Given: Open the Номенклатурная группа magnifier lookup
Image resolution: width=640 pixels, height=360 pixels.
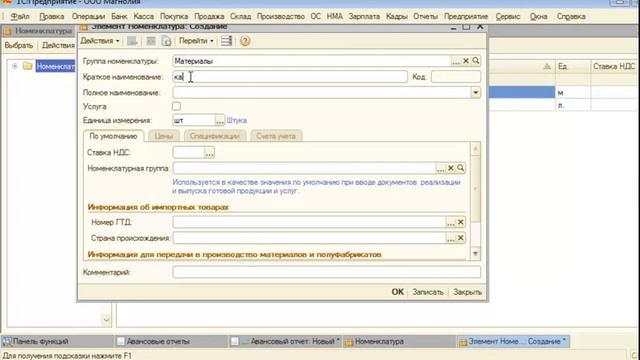Looking at the screenshot, I should 460,168.
